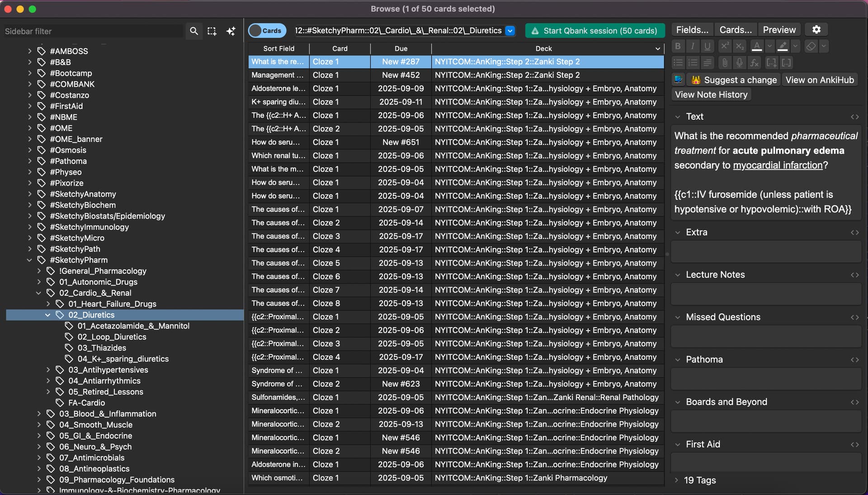
Task: Click the eraser remove-formatting icon
Action: pyautogui.click(x=811, y=46)
